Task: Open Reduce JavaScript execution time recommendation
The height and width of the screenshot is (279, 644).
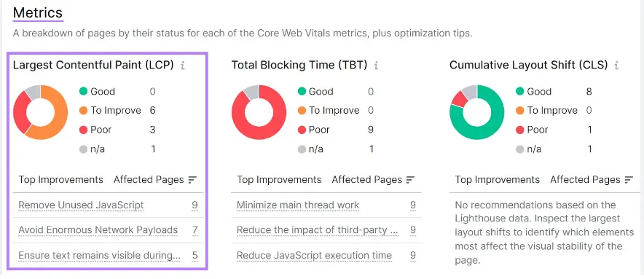Action: tap(314, 256)
